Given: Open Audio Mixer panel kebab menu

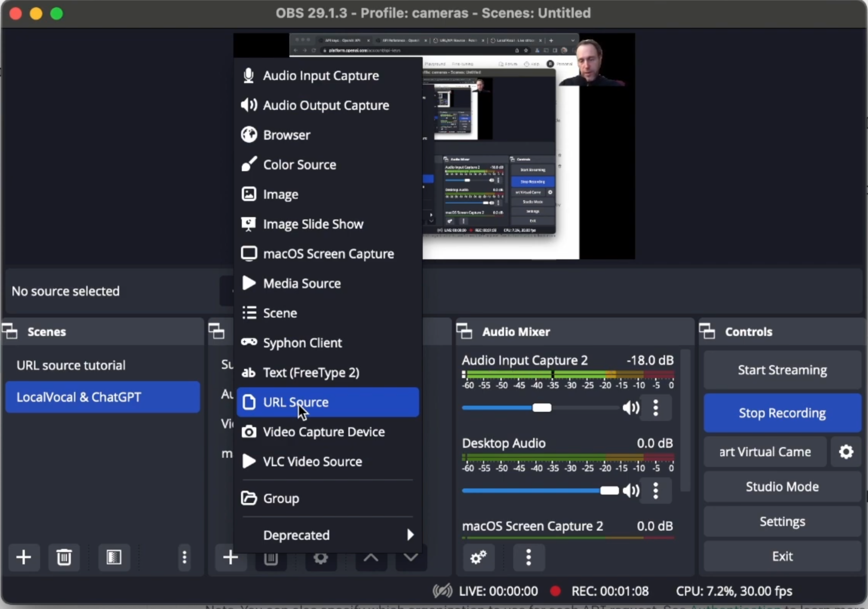Looking at the screenshot, I should (529, 557).
